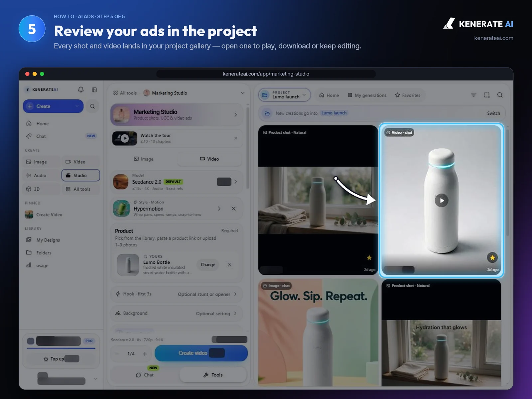Remove the Hypermotion style

pos(233,209)
